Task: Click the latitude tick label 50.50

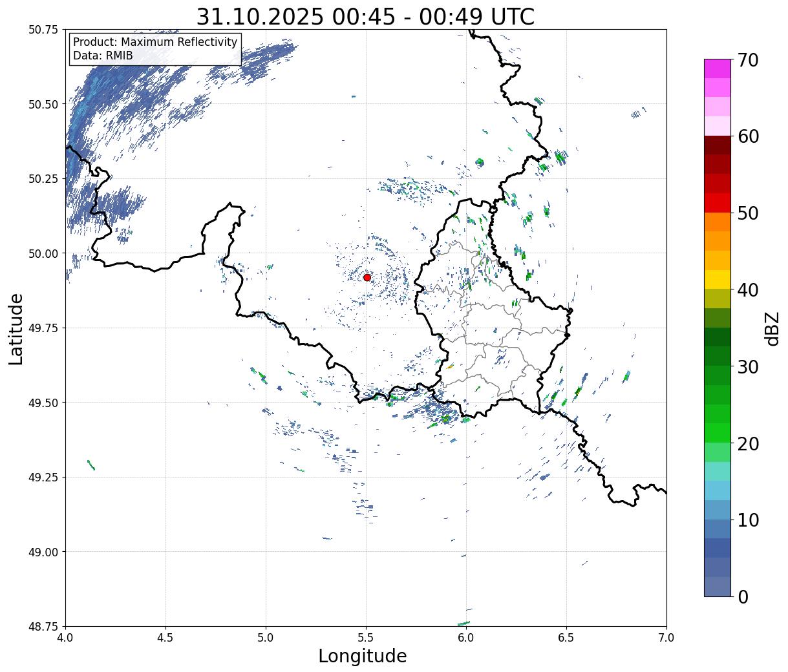Action: pos(43,104)
